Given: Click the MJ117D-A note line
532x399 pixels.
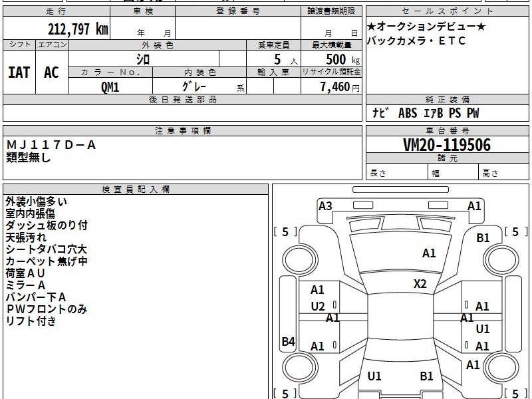Looking at the screenshot, I should click(x=51, y=145).
